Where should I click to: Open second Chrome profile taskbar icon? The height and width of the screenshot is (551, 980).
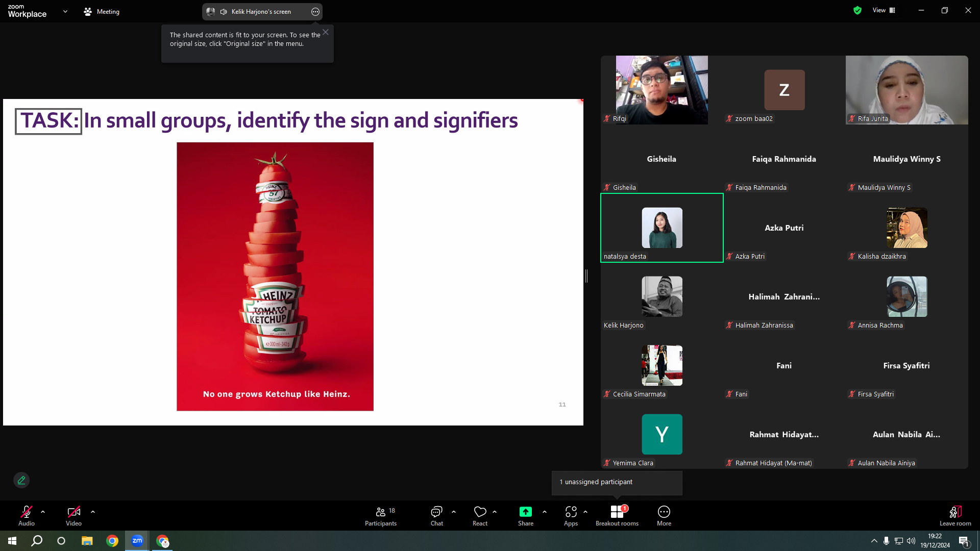(x=162, y=541)
